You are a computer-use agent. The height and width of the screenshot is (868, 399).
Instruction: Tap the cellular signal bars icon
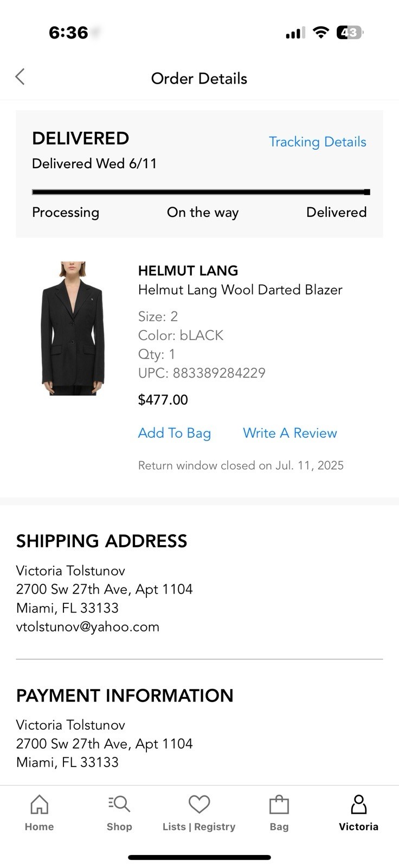tap(295, 33)
